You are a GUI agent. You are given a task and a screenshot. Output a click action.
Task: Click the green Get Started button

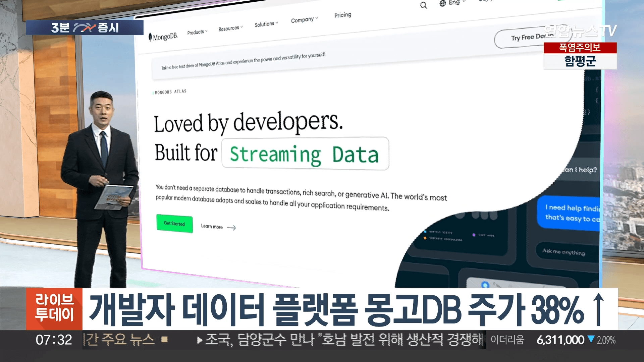[174, 224]
